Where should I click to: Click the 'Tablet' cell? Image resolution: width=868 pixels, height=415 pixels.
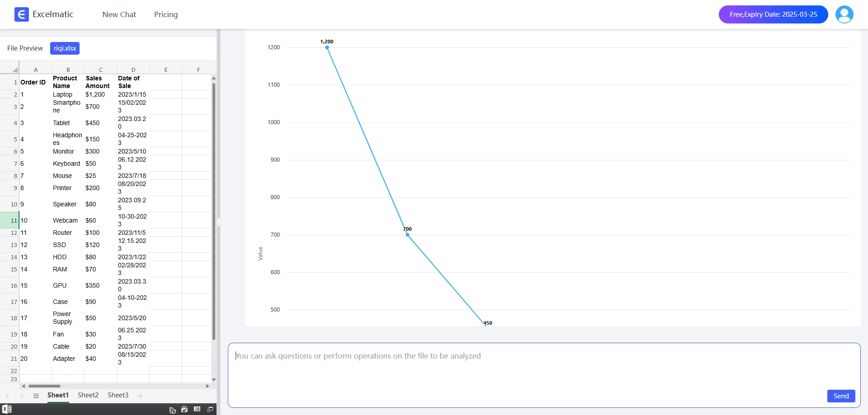tap(68, 123)
